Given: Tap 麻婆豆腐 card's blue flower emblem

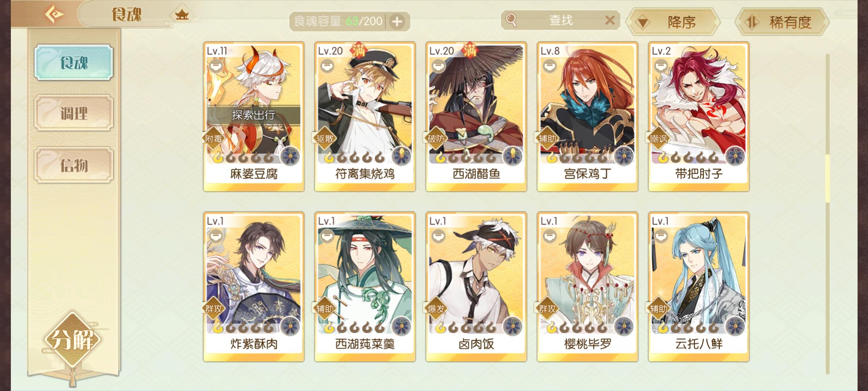Looking at the screenshot, I should pos(290,156).
